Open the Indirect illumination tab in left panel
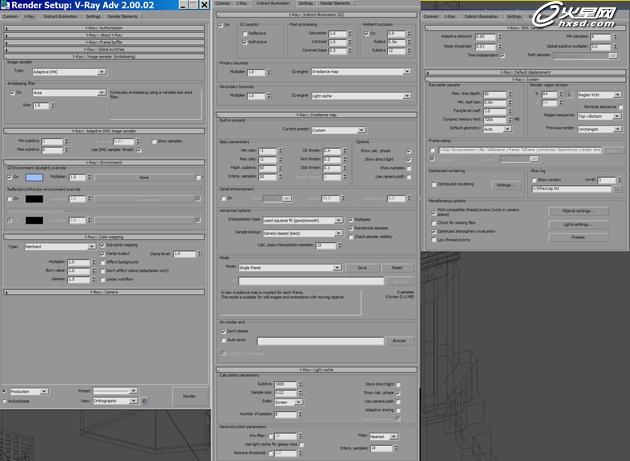This screenshot has width=630, height=461. click(x=60, y=17)
